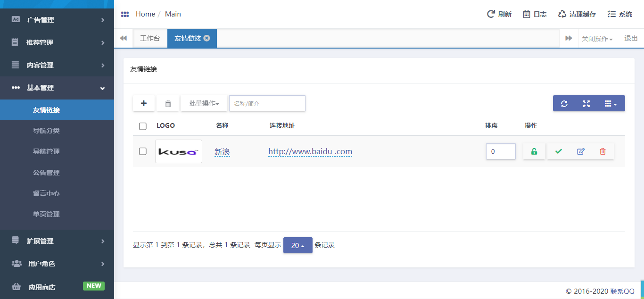Select all rows with header checkbox

pyautogui.click(x=143, y=126)
